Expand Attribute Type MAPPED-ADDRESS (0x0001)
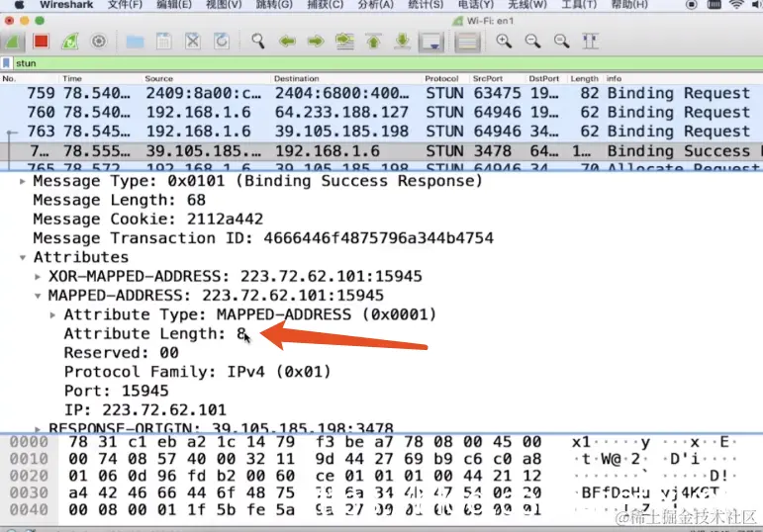 click(53, 314)
